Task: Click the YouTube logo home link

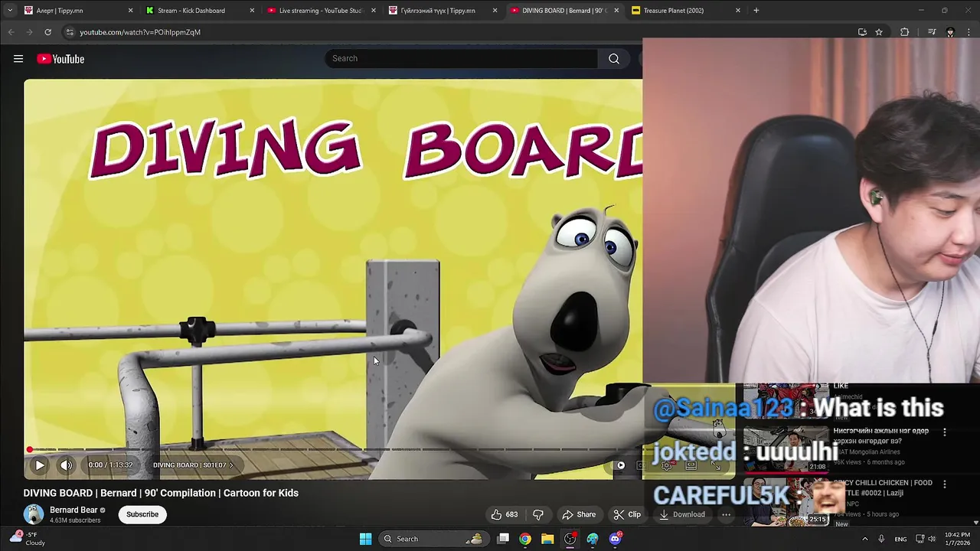Action: pyautogui.click(x=60, y=59)
